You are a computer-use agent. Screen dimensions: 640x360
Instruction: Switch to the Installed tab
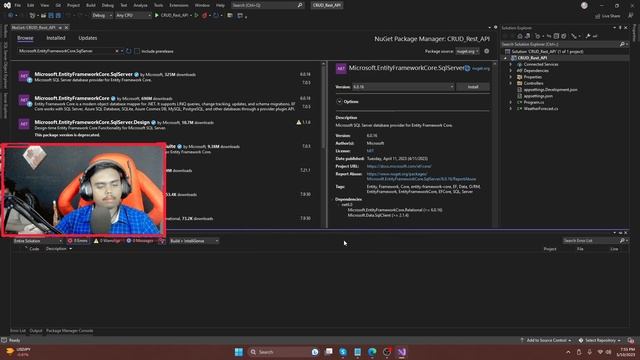(56, 38)
